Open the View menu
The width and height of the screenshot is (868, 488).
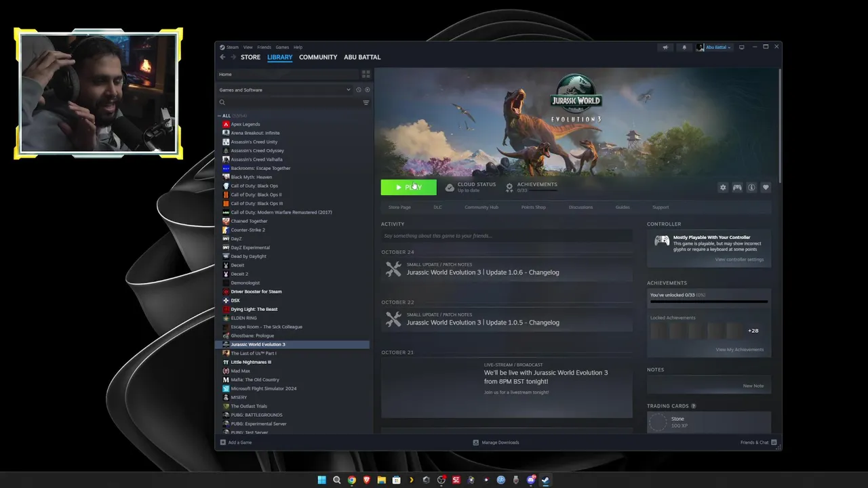(x=248, y=47)
